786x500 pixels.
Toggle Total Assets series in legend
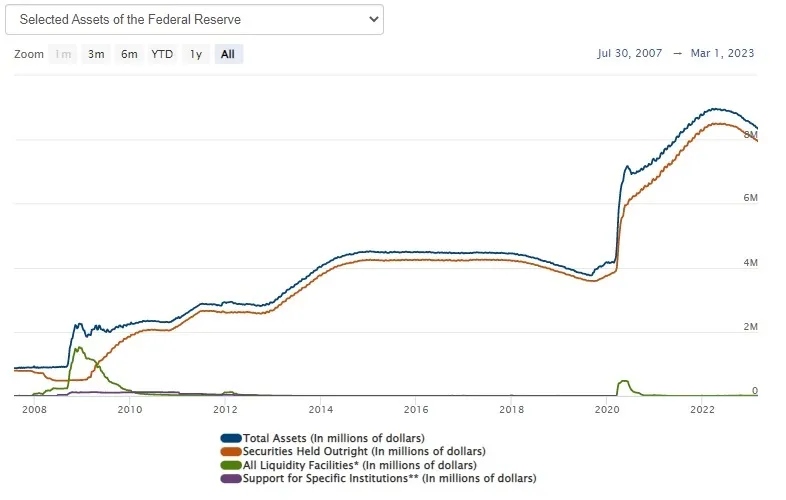coord(333,438)
